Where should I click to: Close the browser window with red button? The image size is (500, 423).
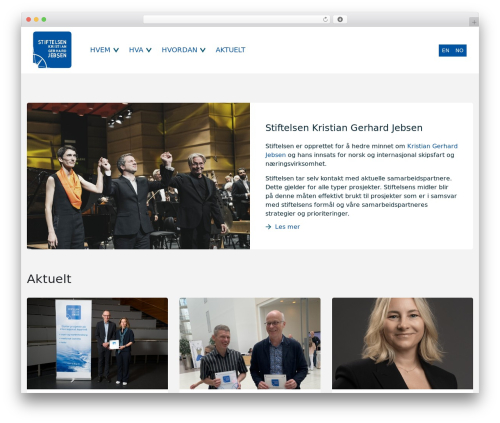(29, 19)
